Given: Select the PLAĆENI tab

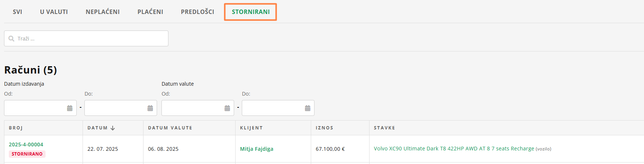Looking at the screenshot, I should coord(150,12).
